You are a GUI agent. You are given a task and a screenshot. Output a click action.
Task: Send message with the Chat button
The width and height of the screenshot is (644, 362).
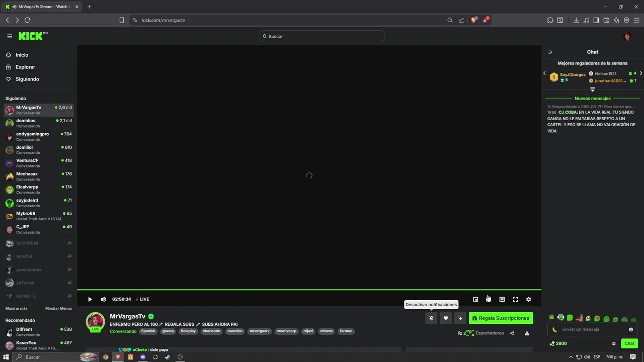pos(629,343)
